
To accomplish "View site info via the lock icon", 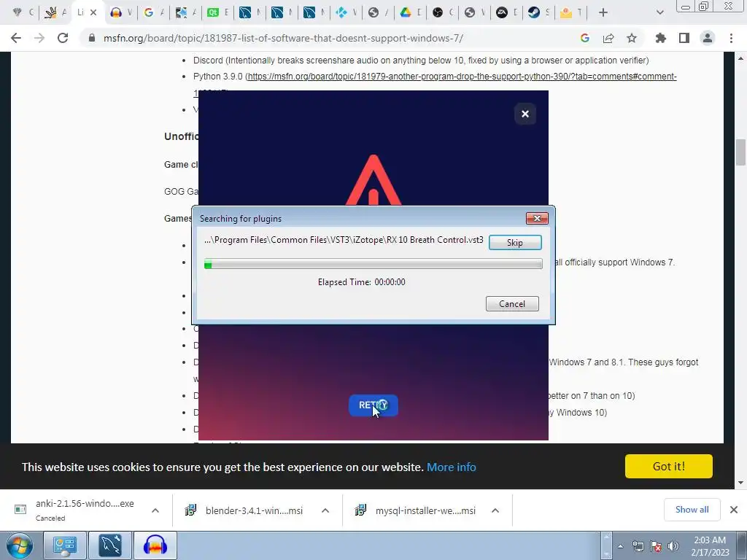I will click(92, 38).
